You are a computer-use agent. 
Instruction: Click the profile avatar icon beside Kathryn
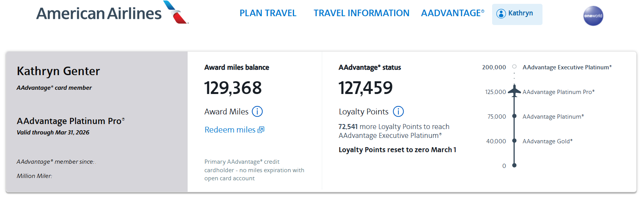pyautogui.click(x=501, y=13)
